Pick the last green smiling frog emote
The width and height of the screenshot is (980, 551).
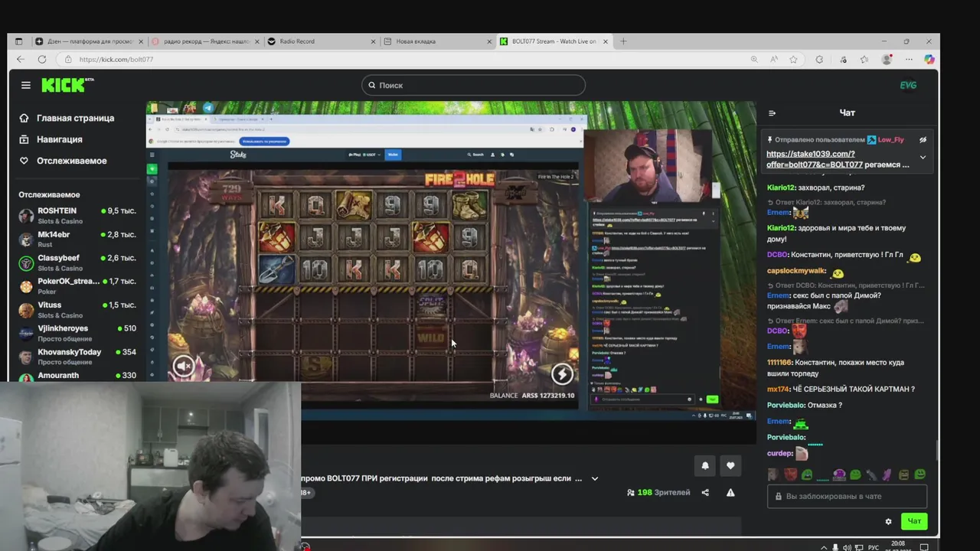(920, 474)
